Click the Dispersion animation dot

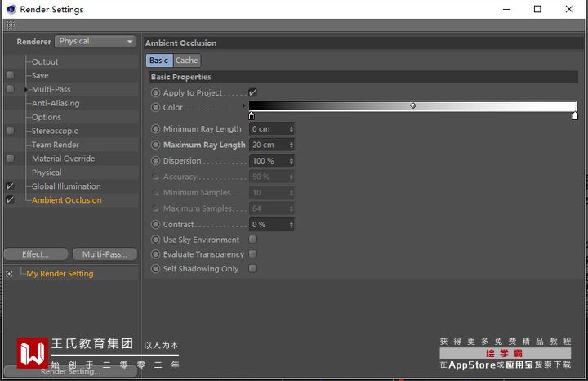click(x=155, y=161)
